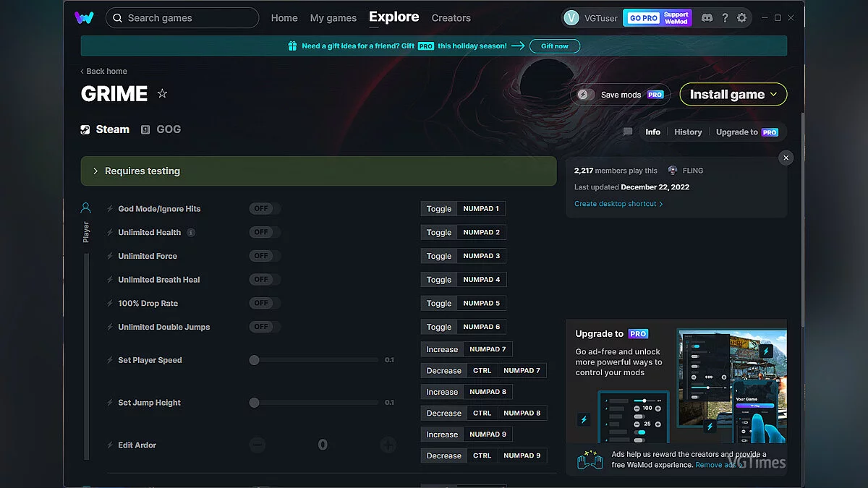The height and width of the screenshot is (488, 868).
Task: Switch to the GOG platform tab
Action: [x=161, y=129]
